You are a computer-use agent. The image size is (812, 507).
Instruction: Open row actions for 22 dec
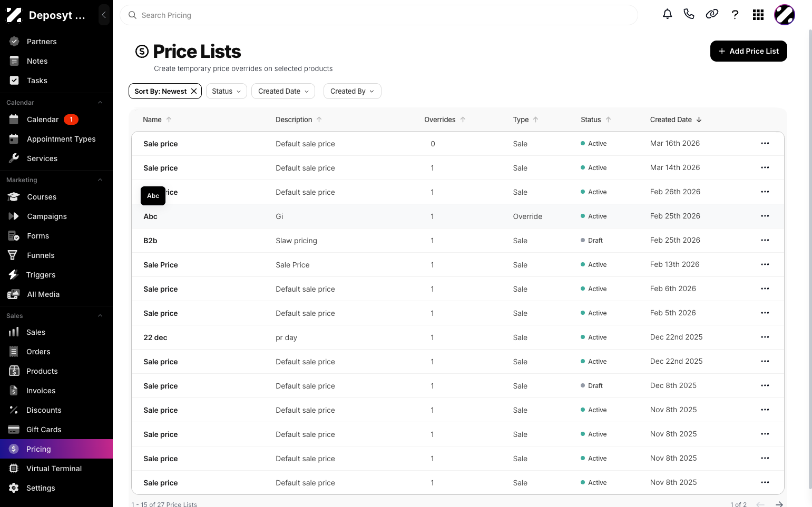coord(765,337)
